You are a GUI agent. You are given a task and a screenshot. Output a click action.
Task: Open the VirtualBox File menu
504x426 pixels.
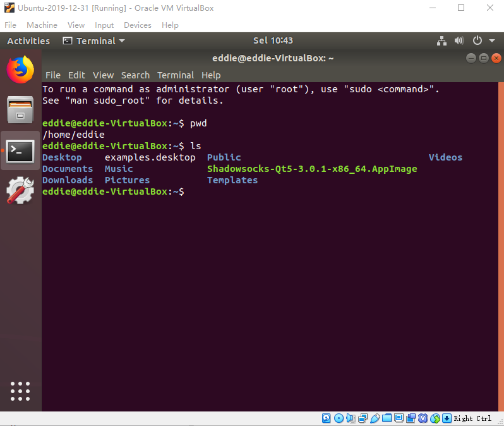pyautogui.click(x=10, y=25)
